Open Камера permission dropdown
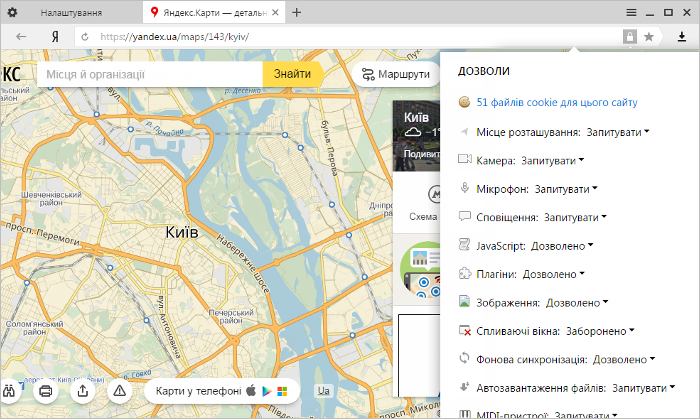Image resolution: width=700 pixels, height=419 pixels. click(553, 161)
